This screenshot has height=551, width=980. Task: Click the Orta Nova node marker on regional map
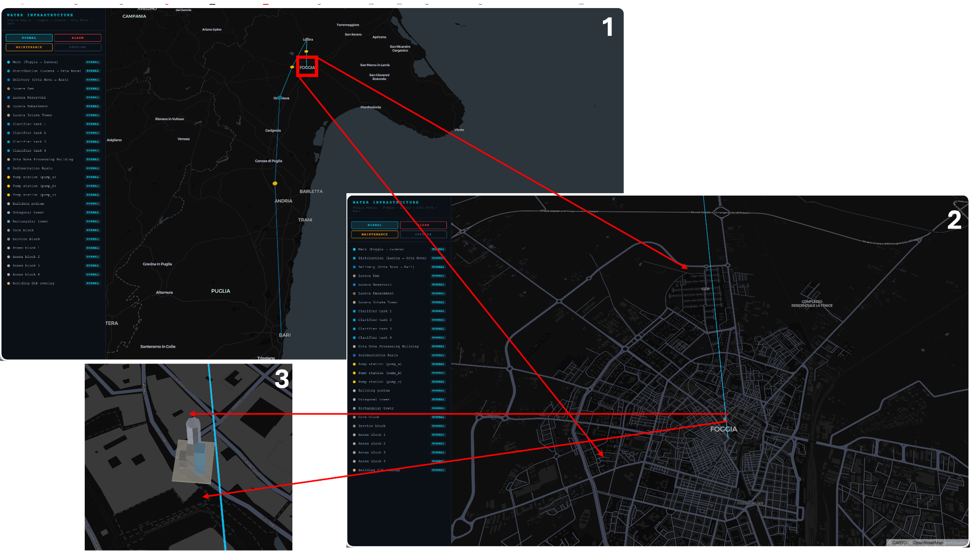(279, 98)
